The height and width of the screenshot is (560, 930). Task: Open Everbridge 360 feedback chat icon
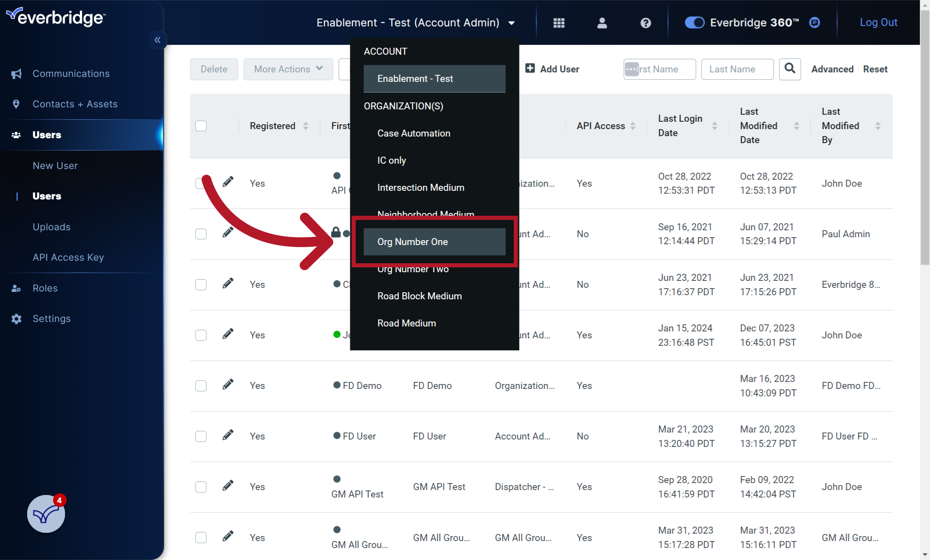click(814, 23)
